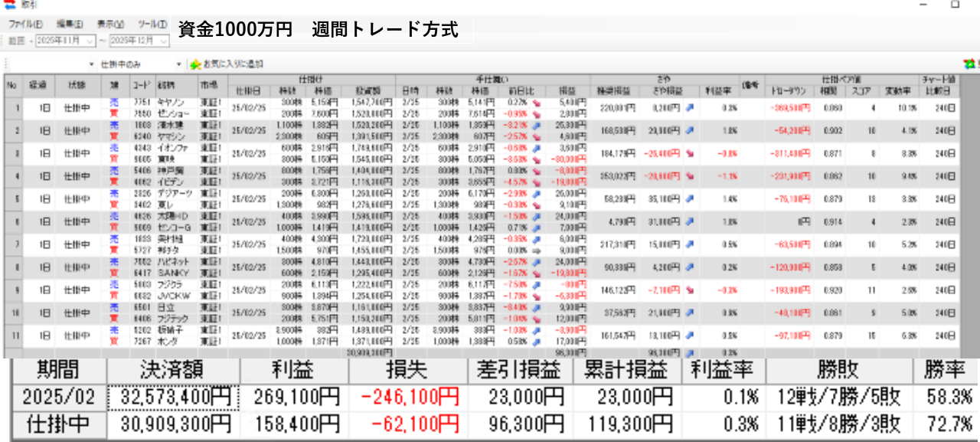This screenshot has width=980, height=442.
Task: Open the ファイル menu
Action: pyautogui.click(x=25, y=24)
